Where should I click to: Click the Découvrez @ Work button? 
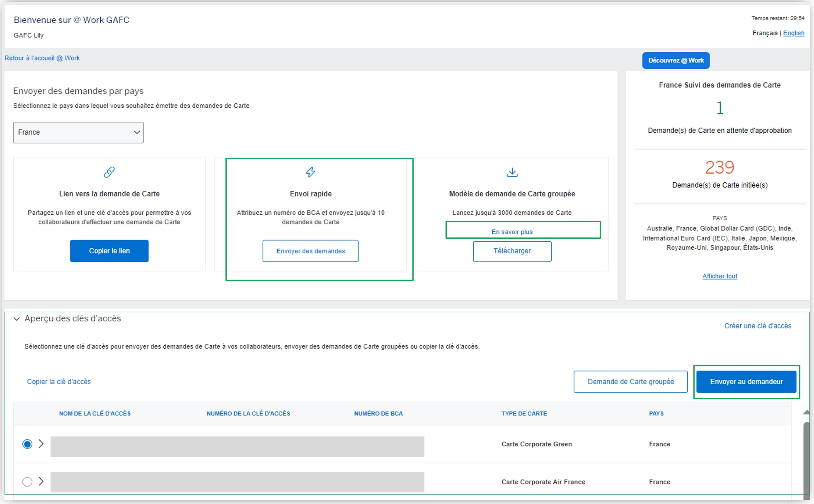pyautogui.click(x=676, y=60)
